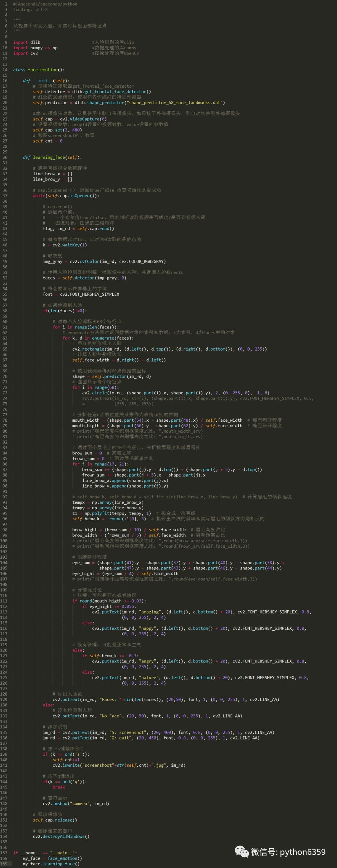
Task: Click 'cv2.imshow("camera", im_rd)' line
Action: pyautogui.click(x=76, y=804)
